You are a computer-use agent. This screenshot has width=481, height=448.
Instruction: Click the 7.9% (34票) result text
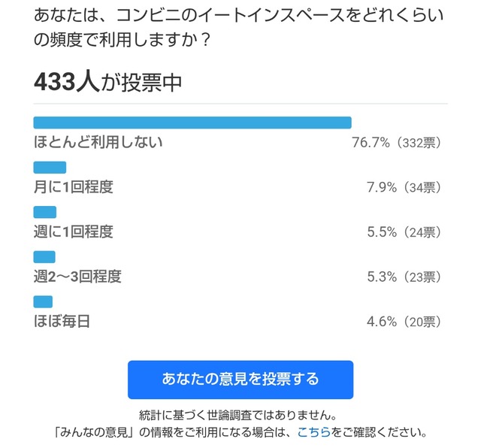point(404,187)
